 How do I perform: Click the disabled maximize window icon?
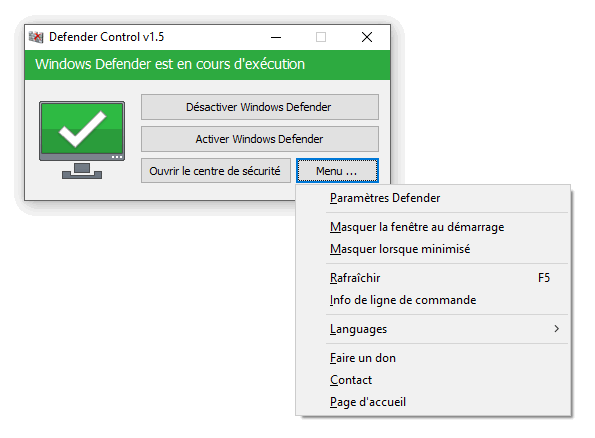(x=321, y=37)
